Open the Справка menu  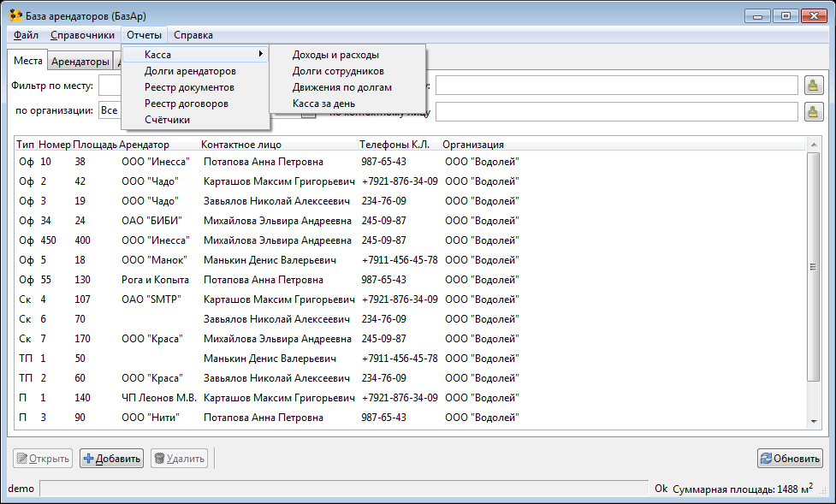point(193,35)
